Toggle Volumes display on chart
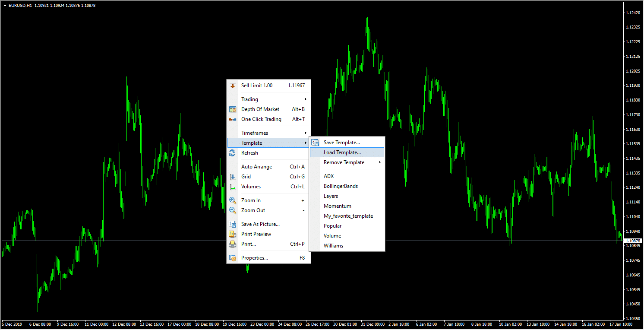The image size is (644, 330). point(251,187)
